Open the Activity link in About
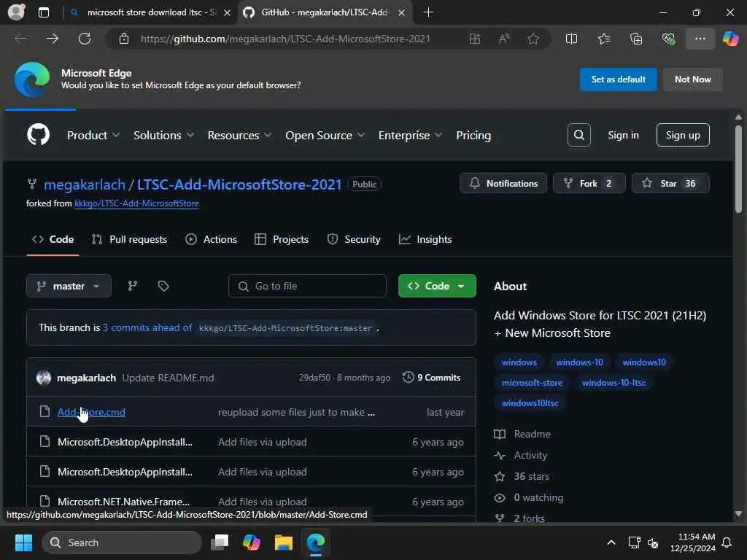Image resolution: width=747 pixels, height=560 pixels. click(521, 455)
